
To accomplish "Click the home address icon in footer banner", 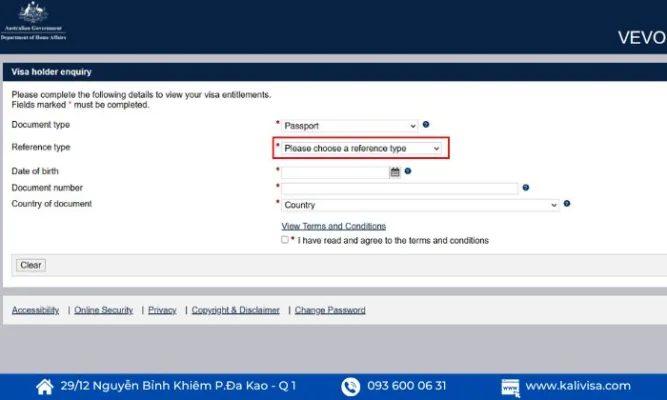I will tap(45, 386).
